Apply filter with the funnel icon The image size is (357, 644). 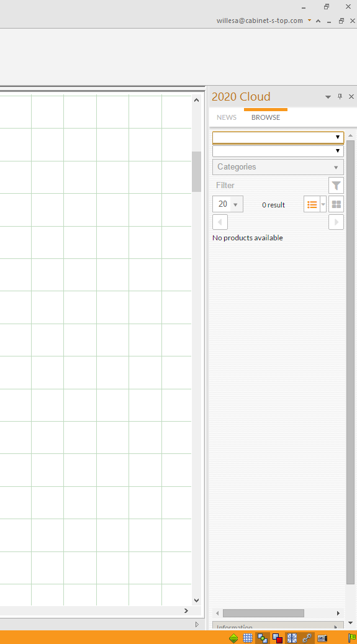336,186
